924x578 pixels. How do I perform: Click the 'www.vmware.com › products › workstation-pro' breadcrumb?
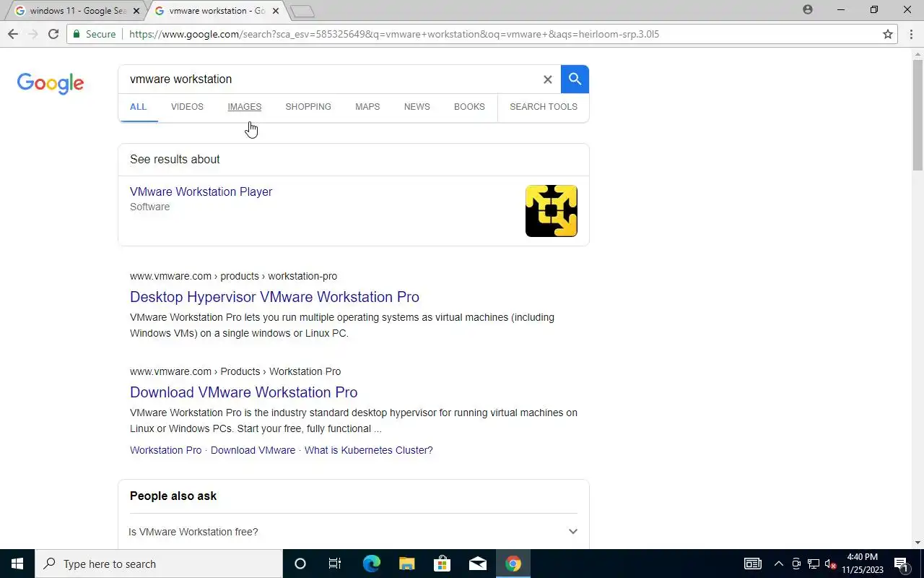coord(233,276)
